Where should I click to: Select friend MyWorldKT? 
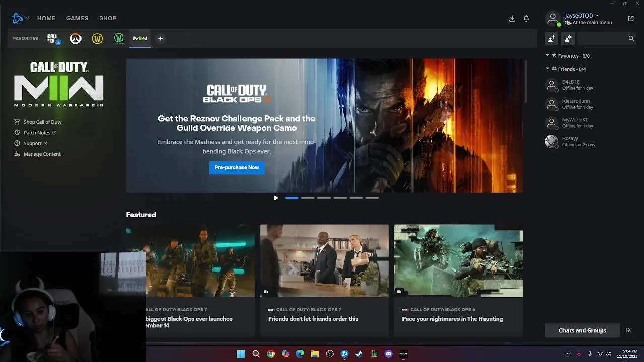coord(591,123)
